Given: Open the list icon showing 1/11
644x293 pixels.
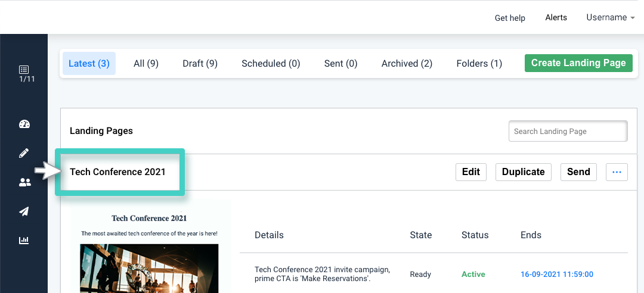Looking at the screenshot, I should (24, 73).
